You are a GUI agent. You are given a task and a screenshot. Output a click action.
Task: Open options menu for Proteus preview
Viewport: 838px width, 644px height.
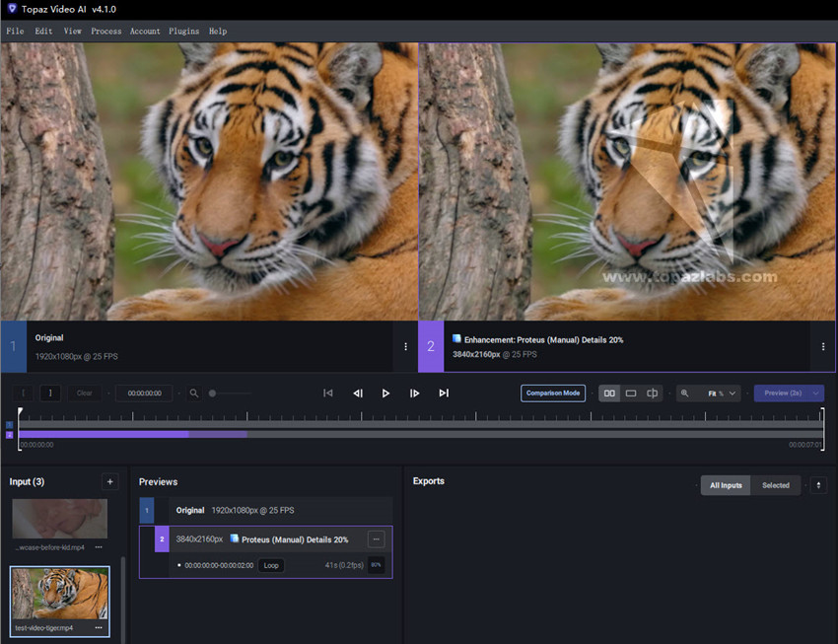click(377, 539)
